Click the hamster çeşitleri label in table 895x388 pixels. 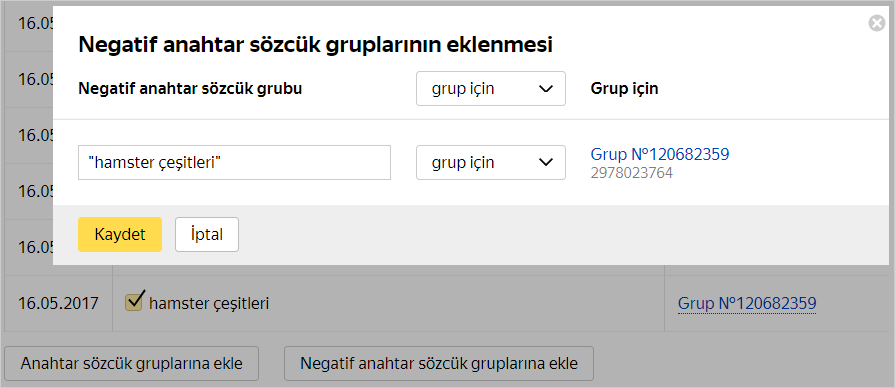[209, 304]
